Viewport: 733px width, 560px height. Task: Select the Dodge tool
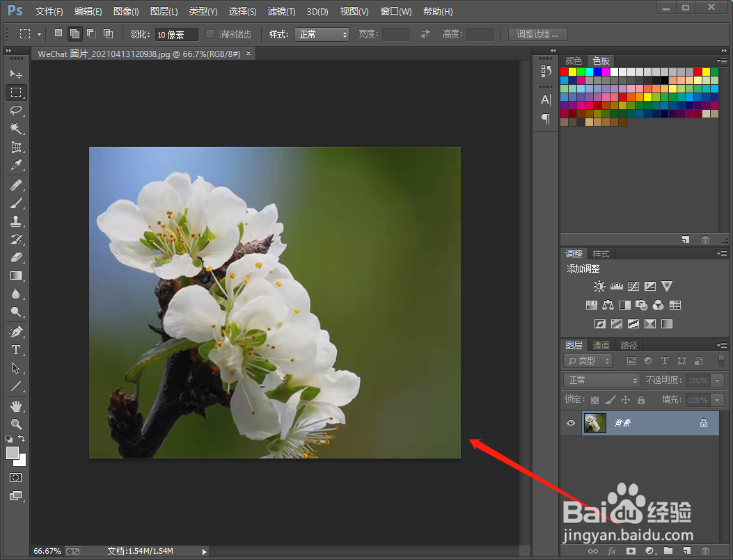[x=16, y=312]
